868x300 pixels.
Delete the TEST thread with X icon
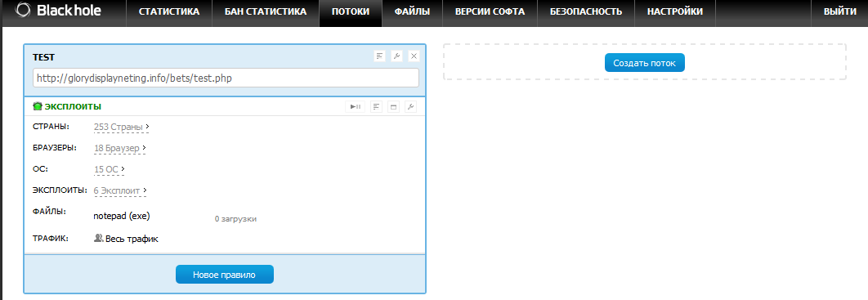point(414,56)
